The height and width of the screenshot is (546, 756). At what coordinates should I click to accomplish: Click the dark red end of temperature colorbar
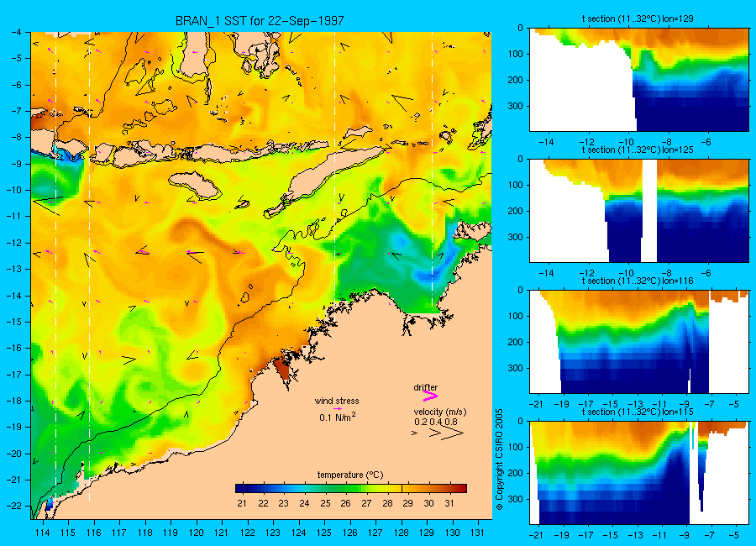pyautogui.click(x=461, y=489)
